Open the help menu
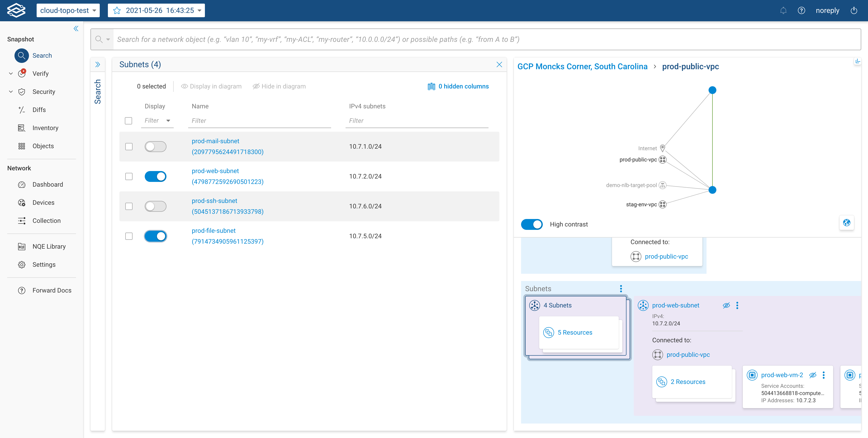 coord(802,10)
